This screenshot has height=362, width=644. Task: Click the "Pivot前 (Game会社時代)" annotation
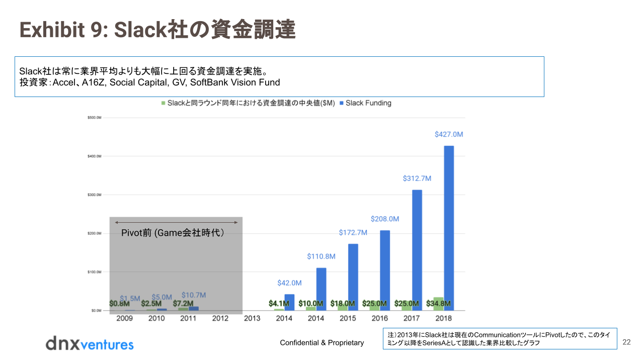(x=173, y=233)
